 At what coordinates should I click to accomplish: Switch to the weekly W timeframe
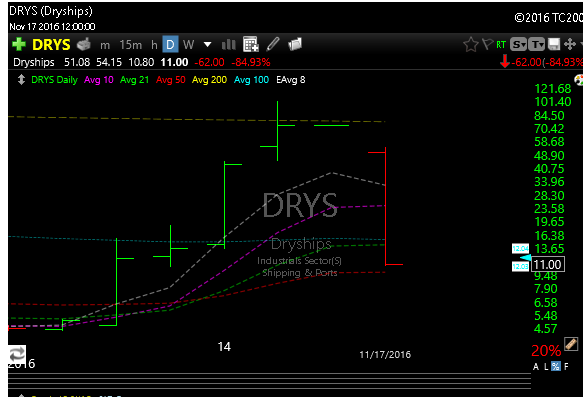click(x=189, y=45)
